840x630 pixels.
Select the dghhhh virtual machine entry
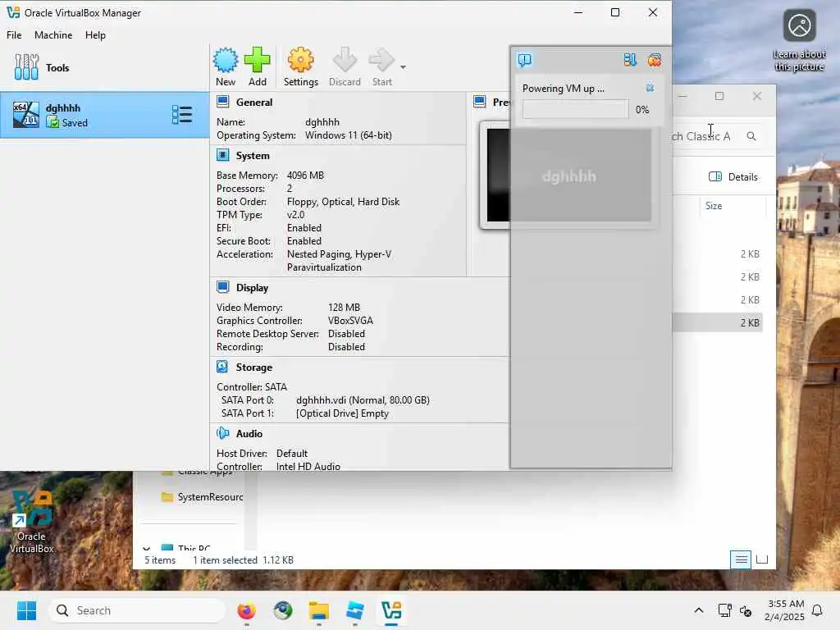pos(104,115)
